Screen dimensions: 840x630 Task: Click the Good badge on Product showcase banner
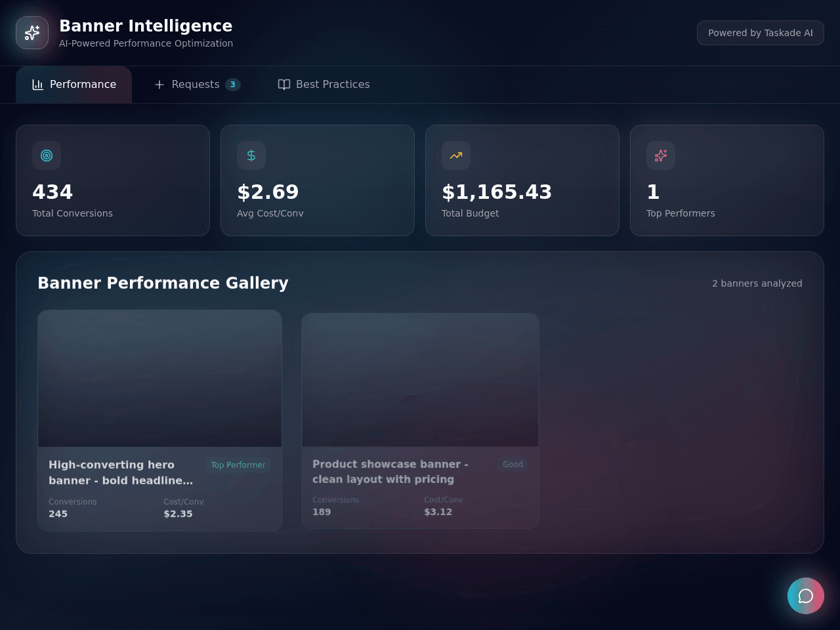513,465
